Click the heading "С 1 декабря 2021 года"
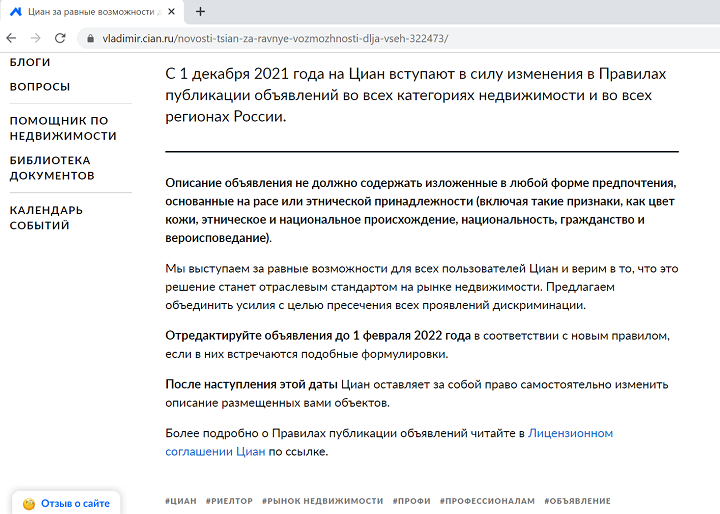The height and width of the screenshot is (514, 720). pyautogui.click(x=246, y=74)
